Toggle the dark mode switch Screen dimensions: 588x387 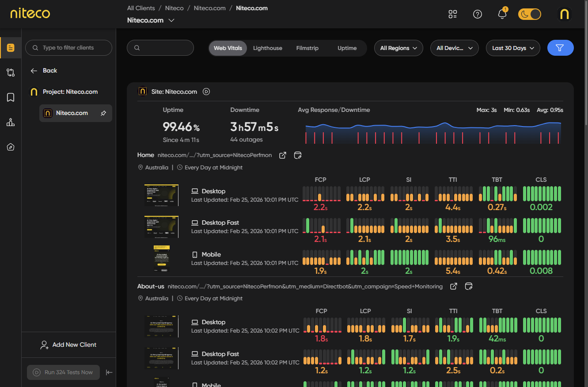529,14
